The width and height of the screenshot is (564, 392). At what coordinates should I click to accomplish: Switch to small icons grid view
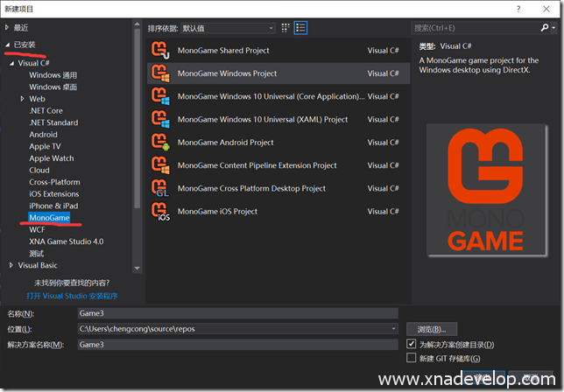click(x=286, y=28)
